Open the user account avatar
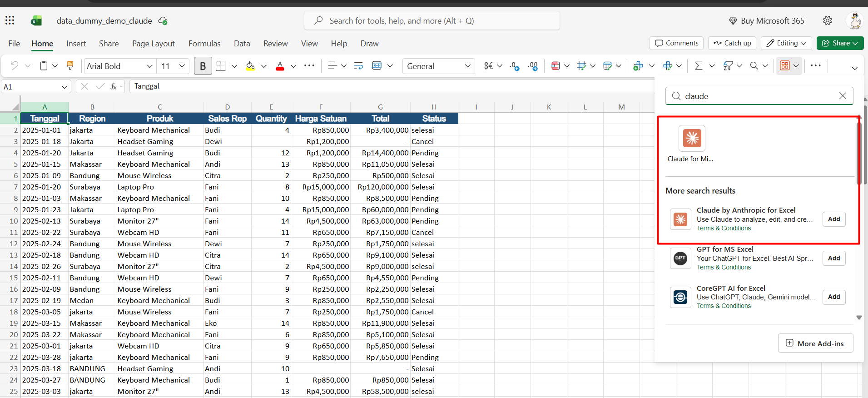This screenshot has height=398, width=868. click(x=855, y=20)
